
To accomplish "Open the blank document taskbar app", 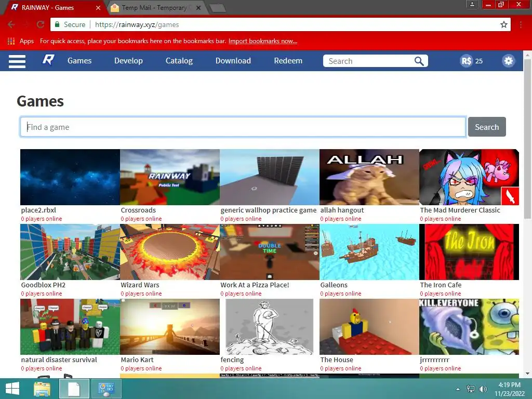I will [x=74, y=389].
